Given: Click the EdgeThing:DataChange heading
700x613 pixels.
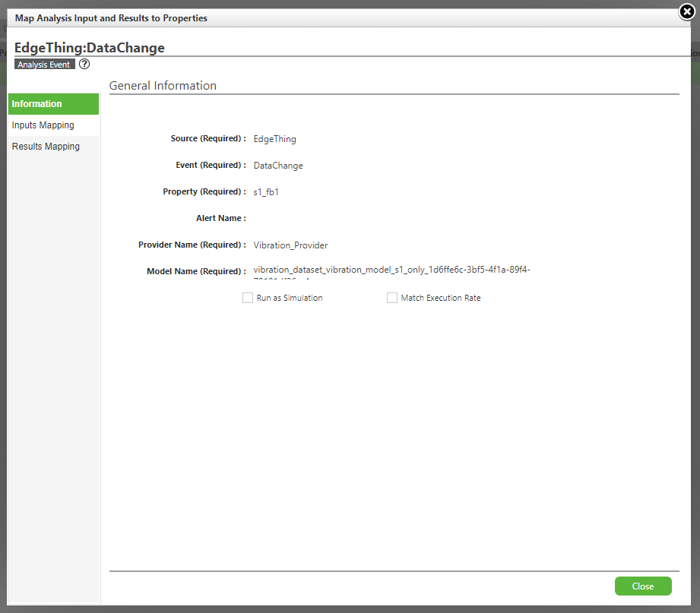Looking at the screenshot, I should [89, 48].
